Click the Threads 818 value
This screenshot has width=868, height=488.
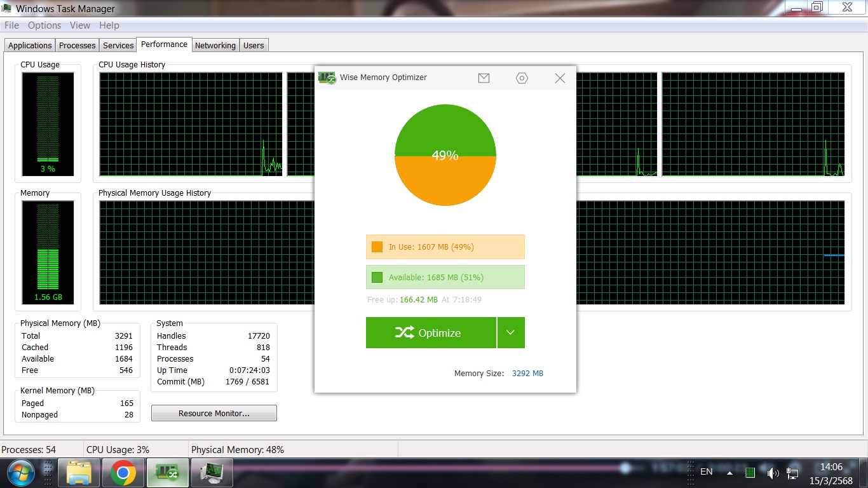[x=263, y=347]
